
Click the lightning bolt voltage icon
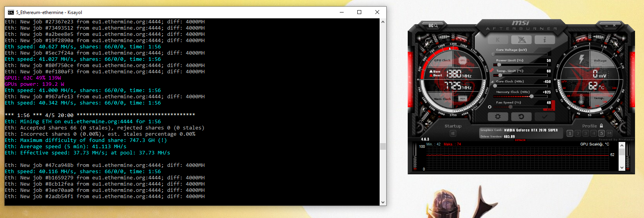coord(582,59)
